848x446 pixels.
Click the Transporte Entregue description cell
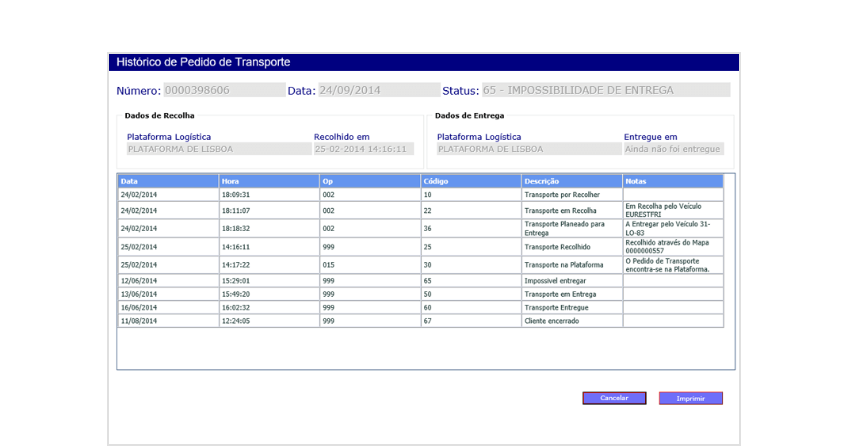coord(571,308)
